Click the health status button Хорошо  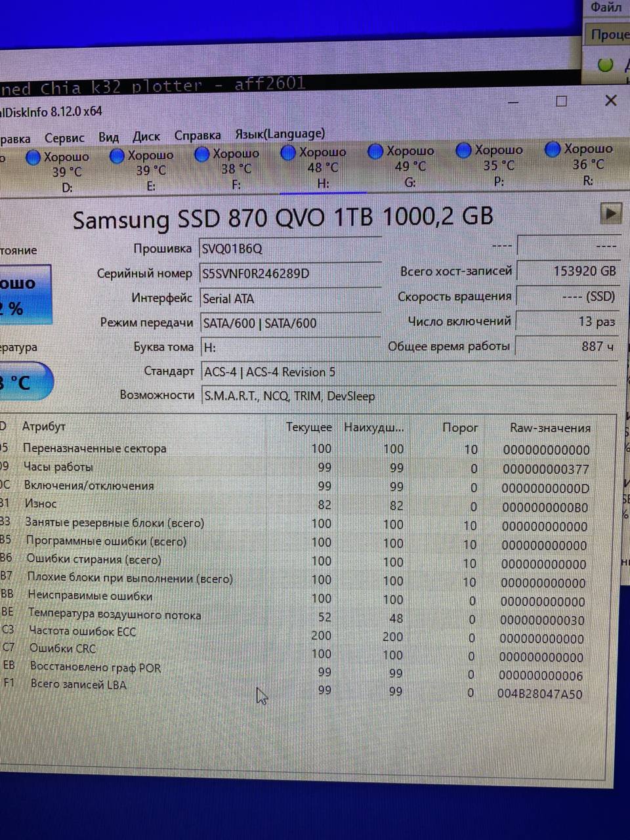25,295
